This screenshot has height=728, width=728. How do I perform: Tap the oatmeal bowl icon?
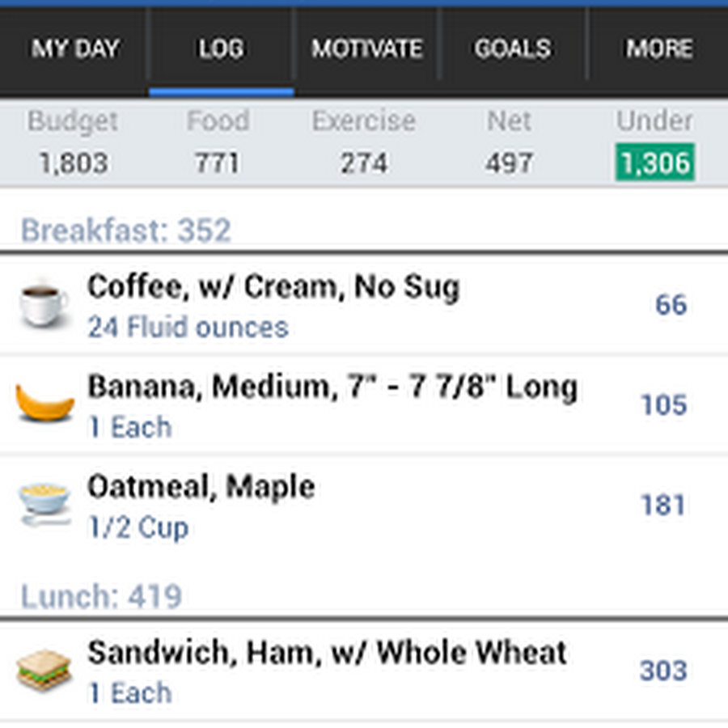point(44,503)
